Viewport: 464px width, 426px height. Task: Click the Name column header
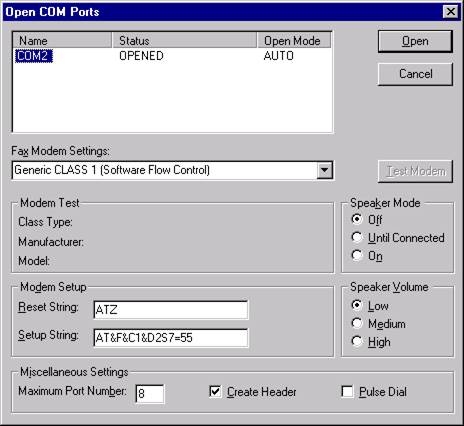[x=62, y=41]
